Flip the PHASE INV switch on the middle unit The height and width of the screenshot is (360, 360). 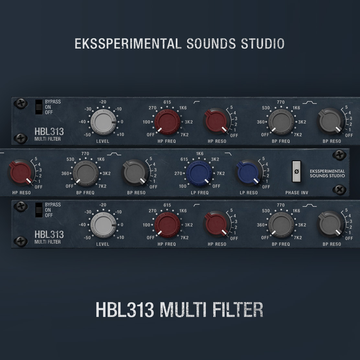297,172
